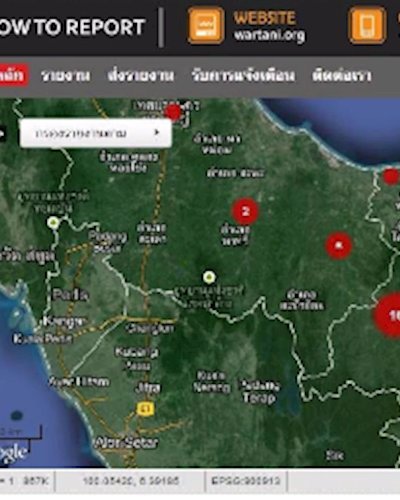Click the HOW TO REPORT heading
The image size is (400, 500).
coord(72,27)
